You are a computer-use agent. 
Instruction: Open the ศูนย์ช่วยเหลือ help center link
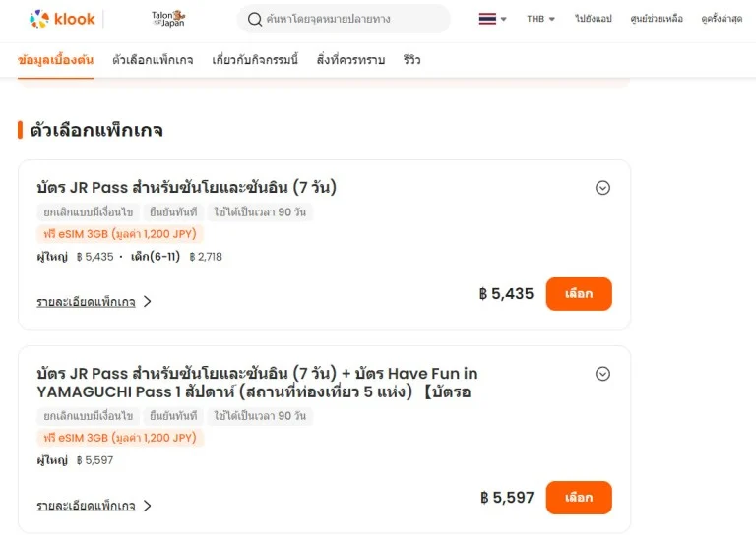click(657, 19)
